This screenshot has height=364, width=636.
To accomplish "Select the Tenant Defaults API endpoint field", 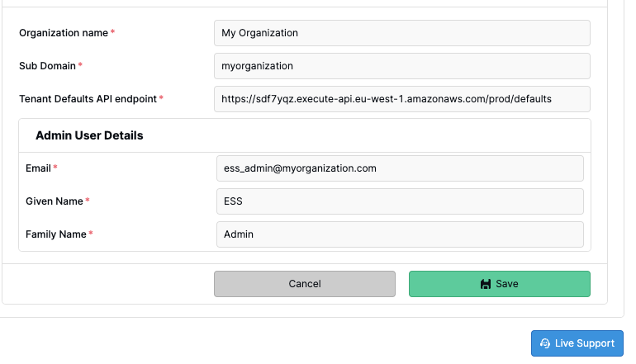I will (x=402, y=99).
